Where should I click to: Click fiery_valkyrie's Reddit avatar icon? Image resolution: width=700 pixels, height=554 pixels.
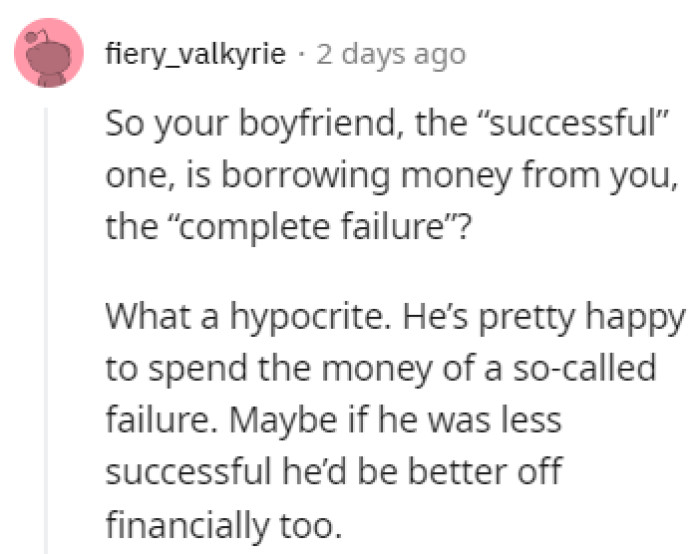coord(49,52)
